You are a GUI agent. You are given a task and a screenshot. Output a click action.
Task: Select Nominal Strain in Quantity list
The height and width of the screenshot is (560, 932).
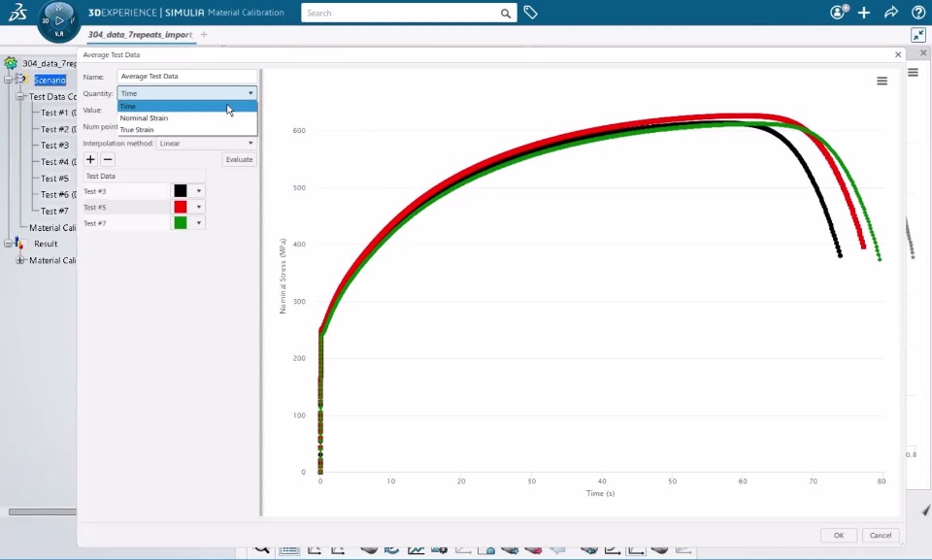click(x=187, y=117)
